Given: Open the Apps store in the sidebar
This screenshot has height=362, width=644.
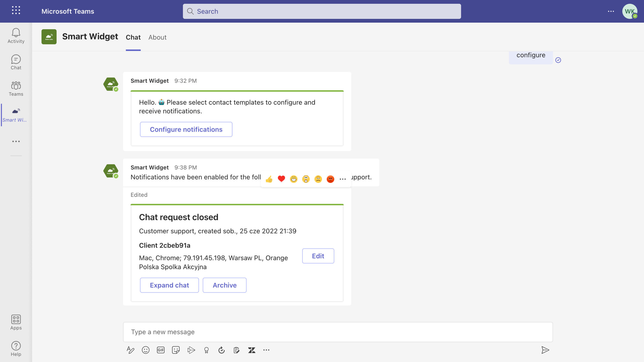Looking at the screenshot, I should [x=16, y=322].
